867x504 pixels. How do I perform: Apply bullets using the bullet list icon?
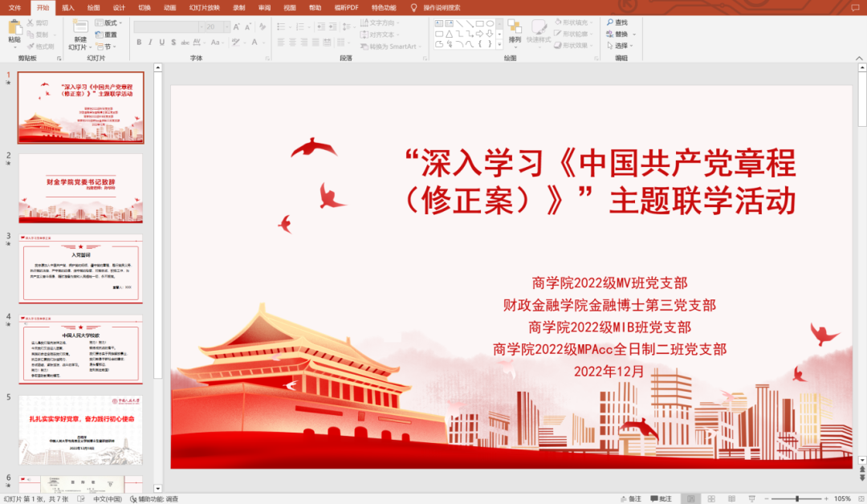pyautogui.click(x=280, y=25)
